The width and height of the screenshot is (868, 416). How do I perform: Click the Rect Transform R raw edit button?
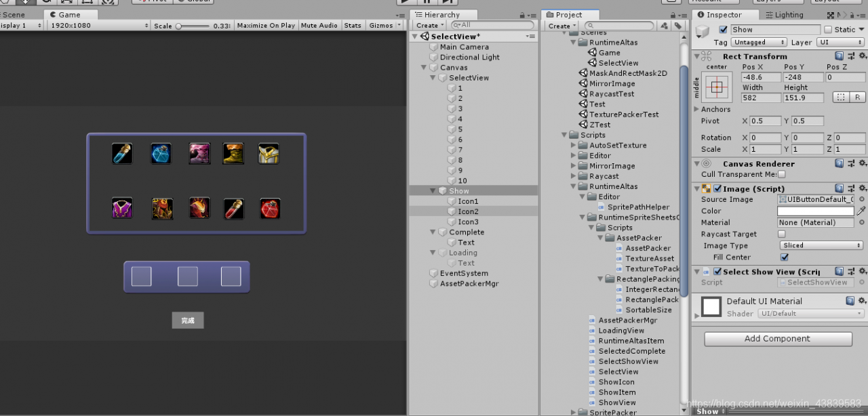coord(857,98)
